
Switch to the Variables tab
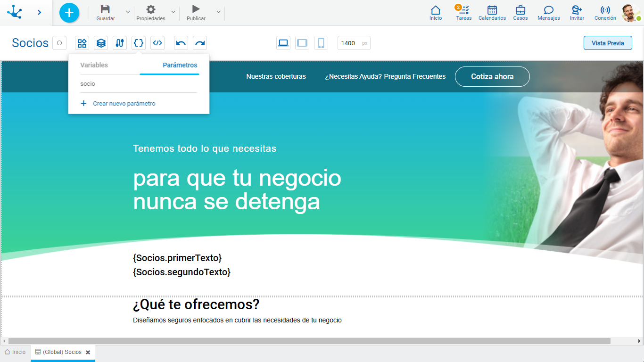pos(94,65)
